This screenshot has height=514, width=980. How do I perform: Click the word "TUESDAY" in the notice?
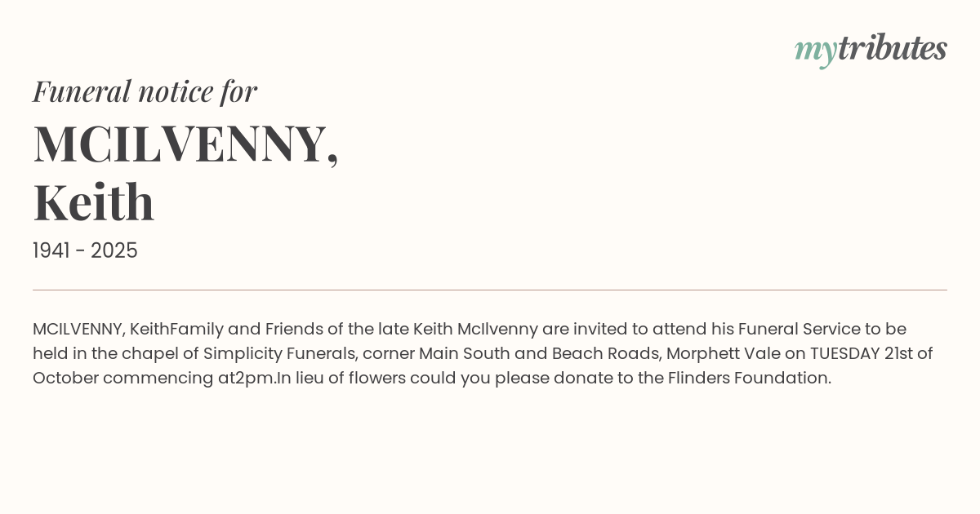(844, 353)
